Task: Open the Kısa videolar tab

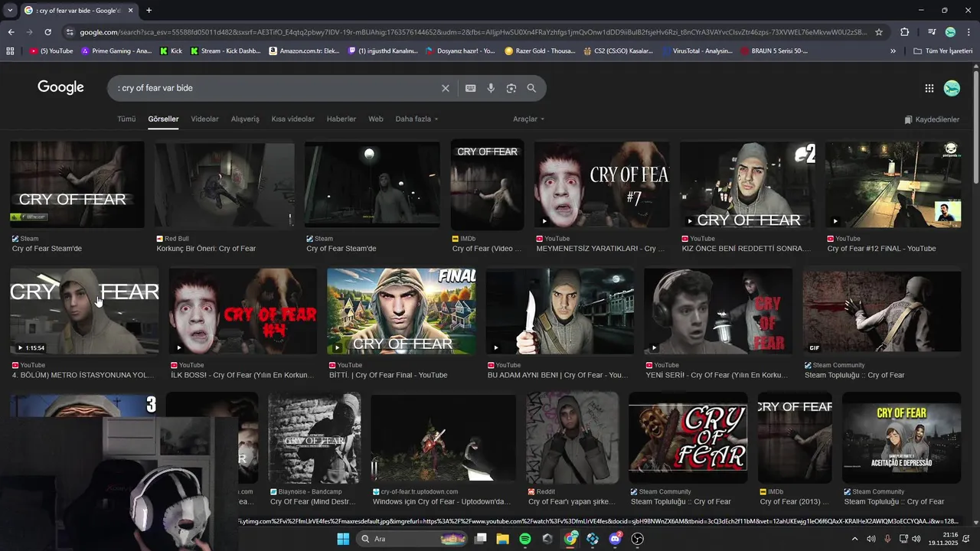Action: point(292,119)
